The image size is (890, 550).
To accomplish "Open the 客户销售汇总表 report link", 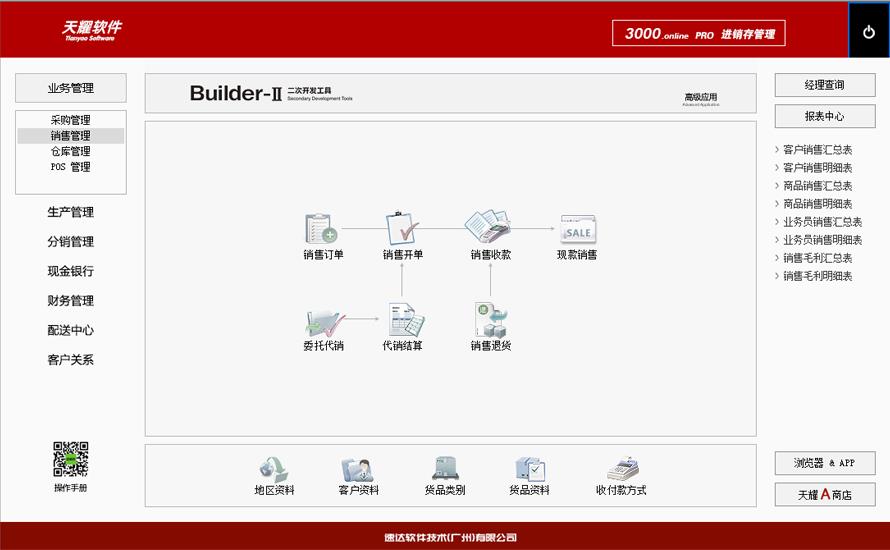I will 817,150.
